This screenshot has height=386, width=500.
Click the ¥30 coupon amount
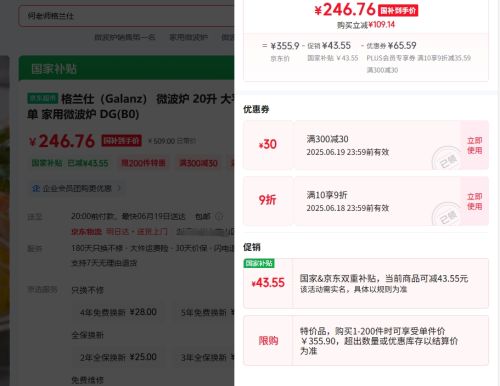click(268, 145)
